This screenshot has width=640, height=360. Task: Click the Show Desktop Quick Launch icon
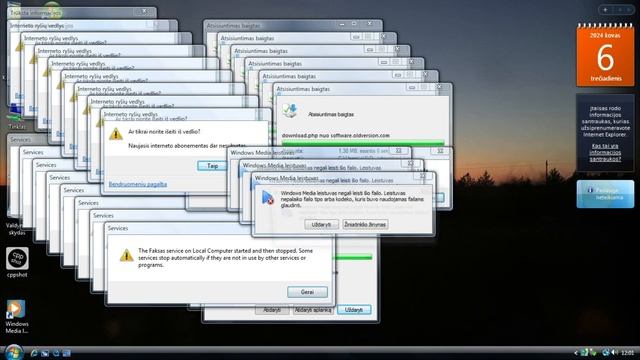pos(45,353)
